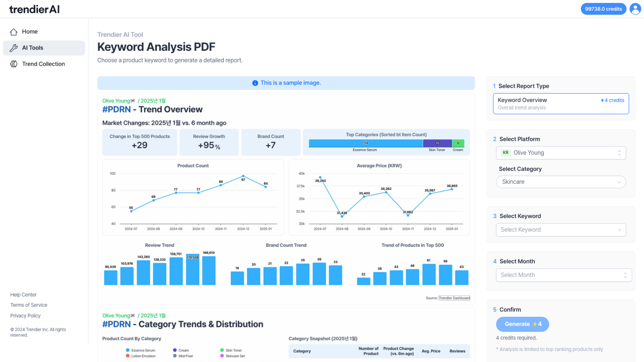Click the Category column header
644x362 pixels.
[x=302, y=351]
